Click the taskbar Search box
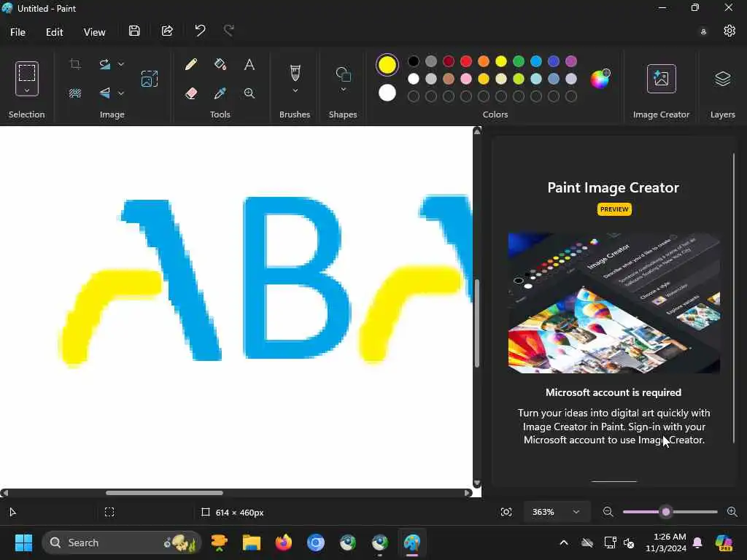 (122, 542)
